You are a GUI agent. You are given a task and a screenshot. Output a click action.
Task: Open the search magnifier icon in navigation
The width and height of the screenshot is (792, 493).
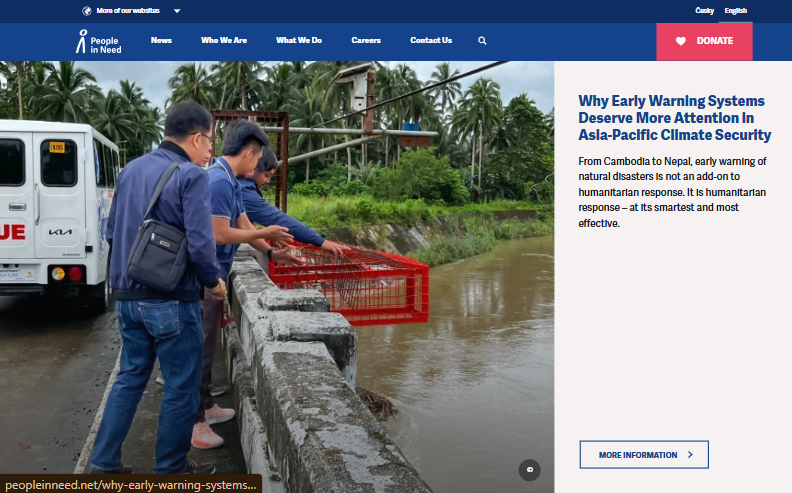pos(482,40)
